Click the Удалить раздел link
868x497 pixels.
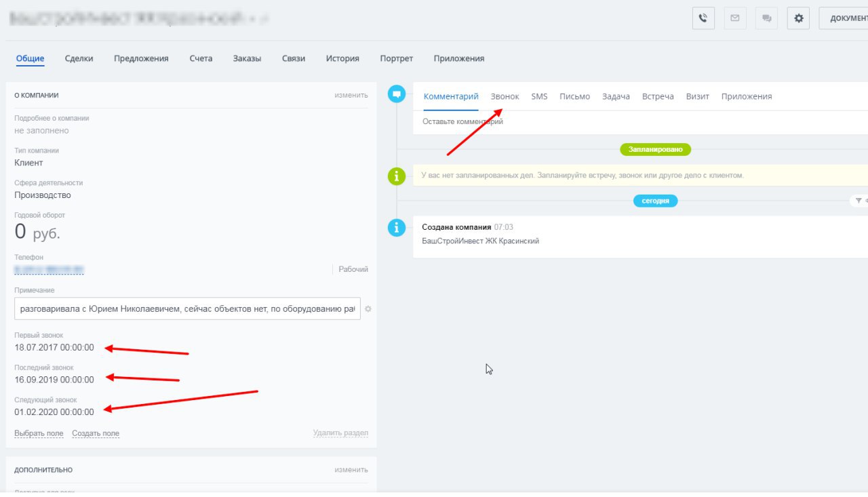(x=340, y=433)
